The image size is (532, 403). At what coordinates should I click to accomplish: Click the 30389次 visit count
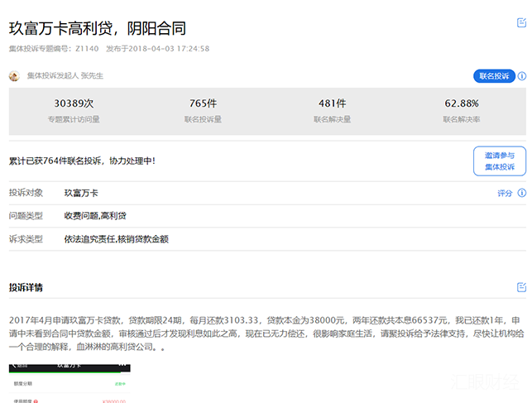point(74,103)
